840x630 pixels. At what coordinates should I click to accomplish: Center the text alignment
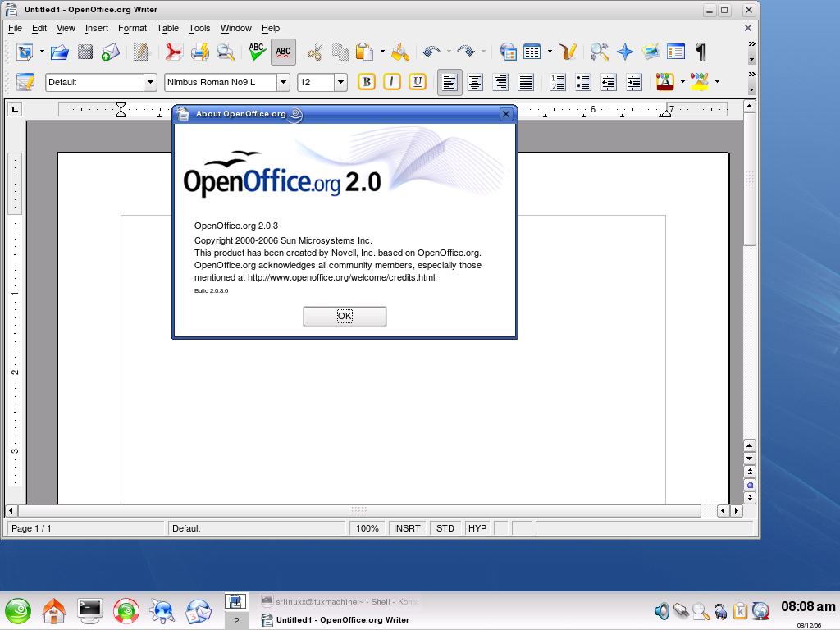pyautogui.click(x=475, y=83)
